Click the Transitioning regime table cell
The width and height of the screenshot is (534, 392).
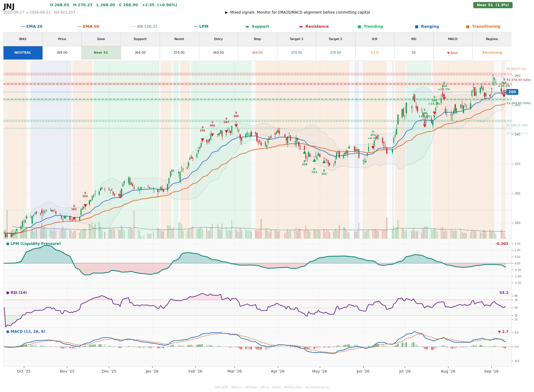point(492,53)
